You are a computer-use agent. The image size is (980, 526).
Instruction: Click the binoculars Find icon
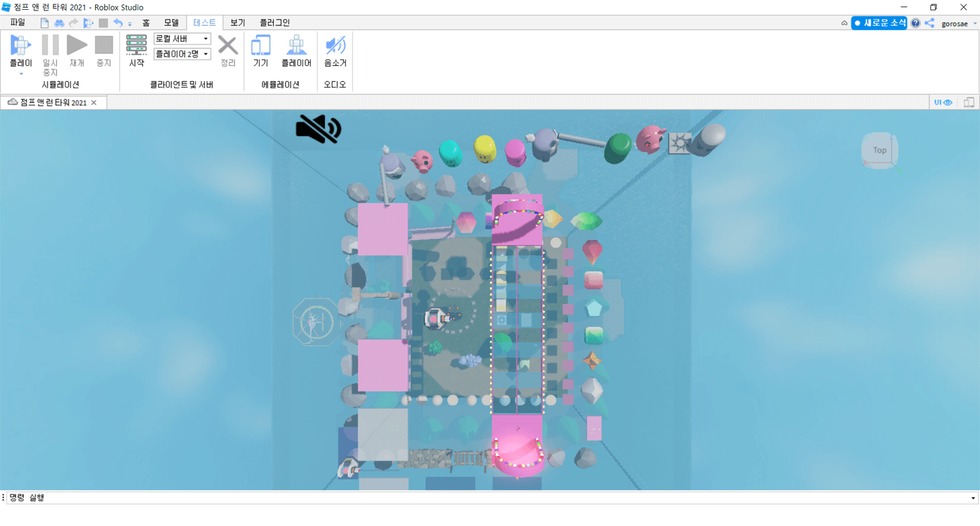click(x=59, y=23)
